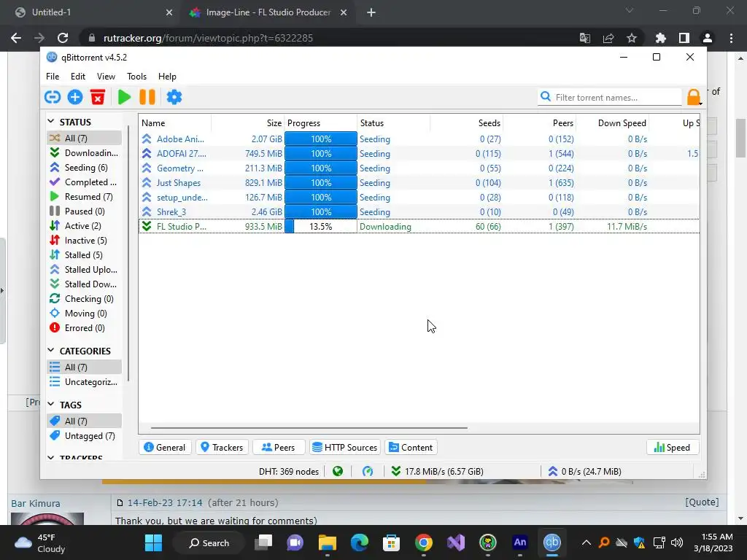
Task: Open the Edit menu
Action: coord(77,76)
